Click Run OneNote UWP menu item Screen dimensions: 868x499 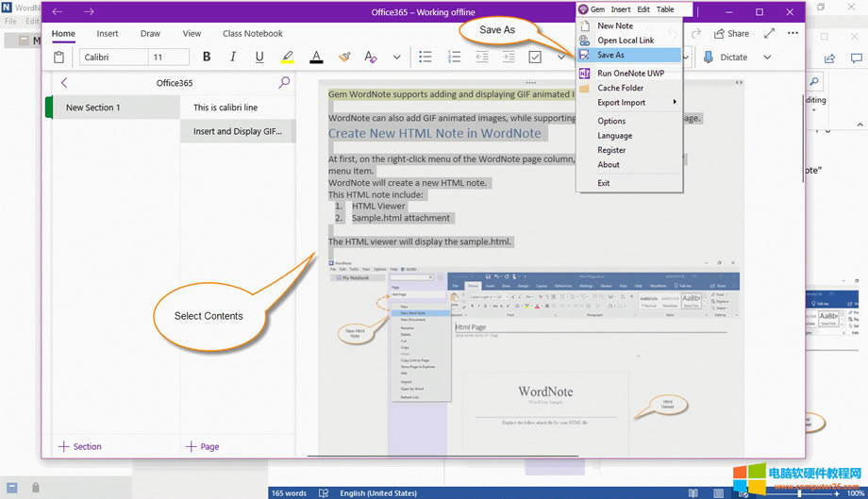pos(630,74)
